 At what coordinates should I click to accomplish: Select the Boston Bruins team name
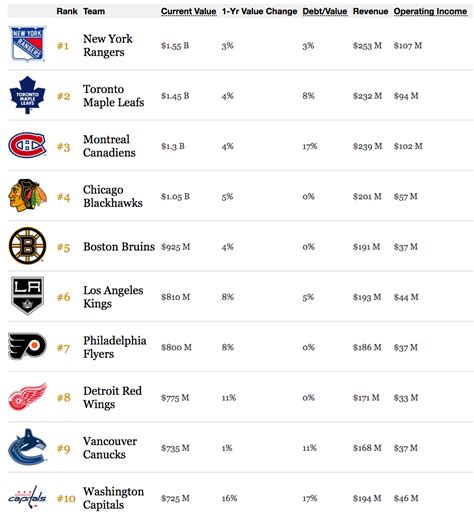coord(119,247)
